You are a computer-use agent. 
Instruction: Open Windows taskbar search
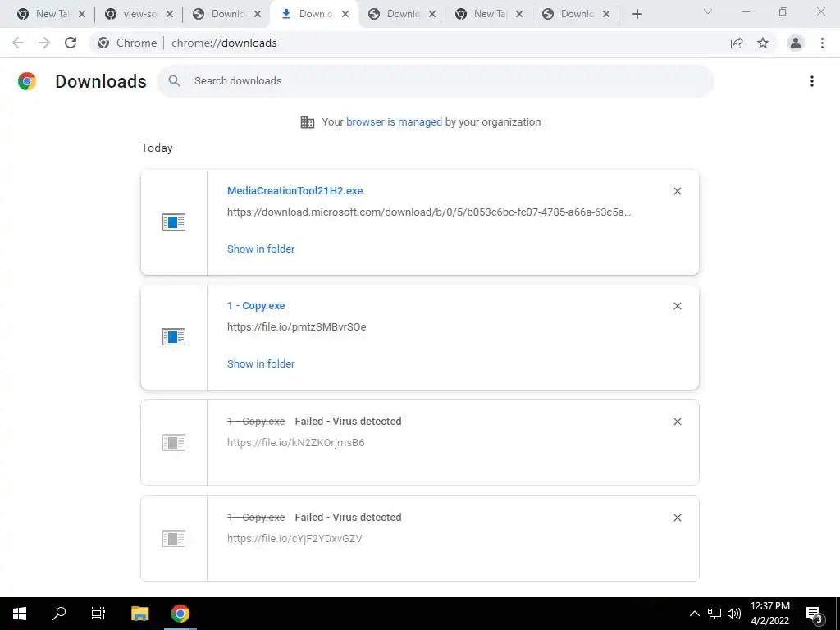click(59, 614)
